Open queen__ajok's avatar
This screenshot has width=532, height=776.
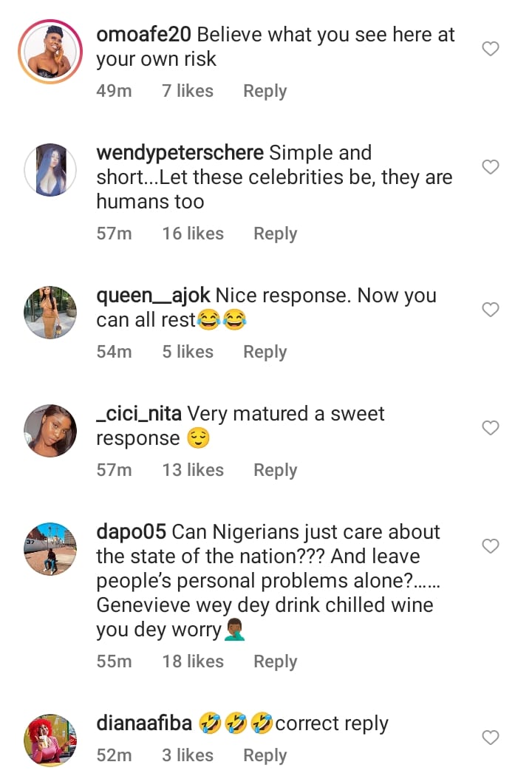(x=50, y=312)
